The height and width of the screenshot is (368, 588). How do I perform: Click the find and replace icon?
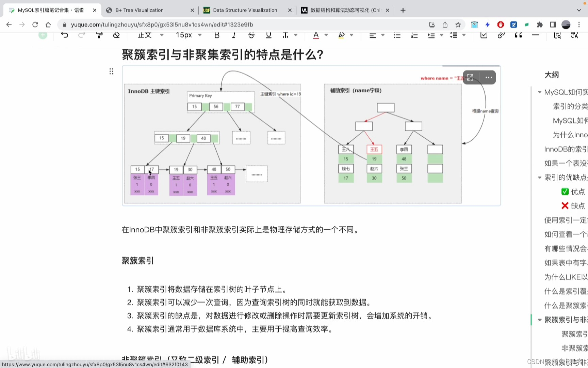click(x=557, y=35)
